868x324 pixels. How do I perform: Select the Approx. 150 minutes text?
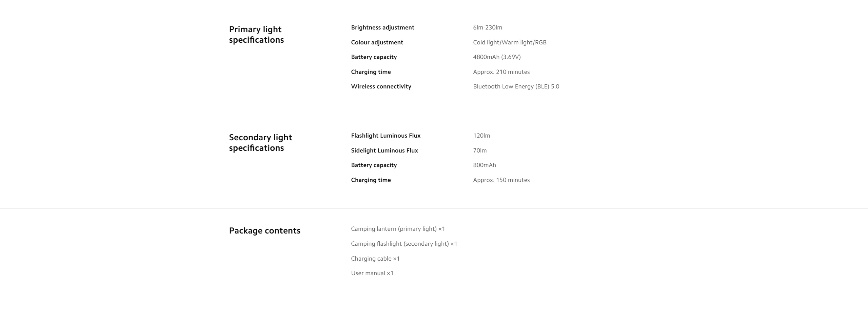tap(501, 180)
